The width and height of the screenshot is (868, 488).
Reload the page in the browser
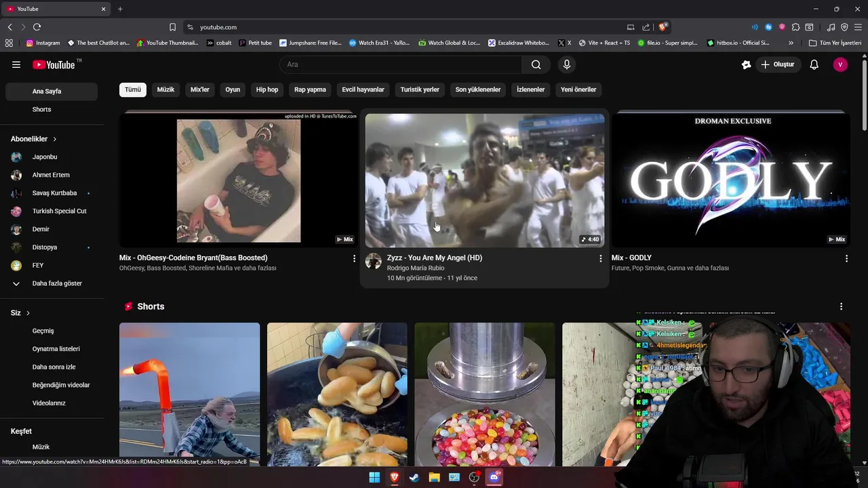pos(37,27)
